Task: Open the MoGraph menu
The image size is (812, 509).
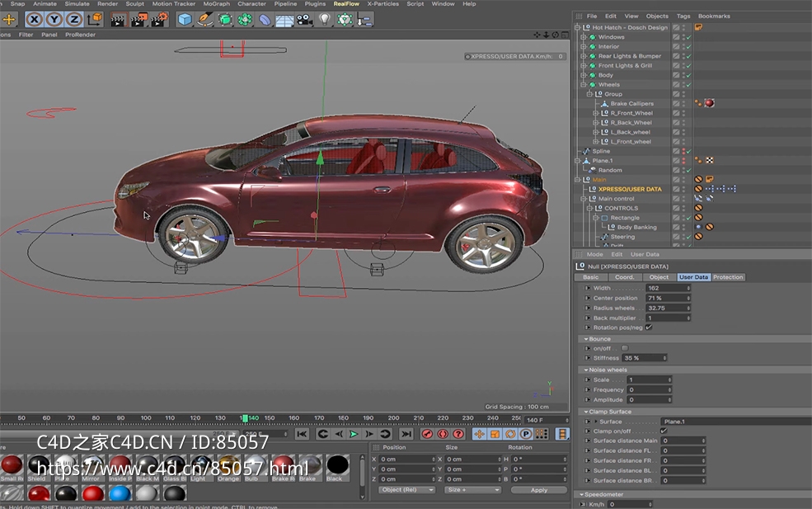Action: 216,3
